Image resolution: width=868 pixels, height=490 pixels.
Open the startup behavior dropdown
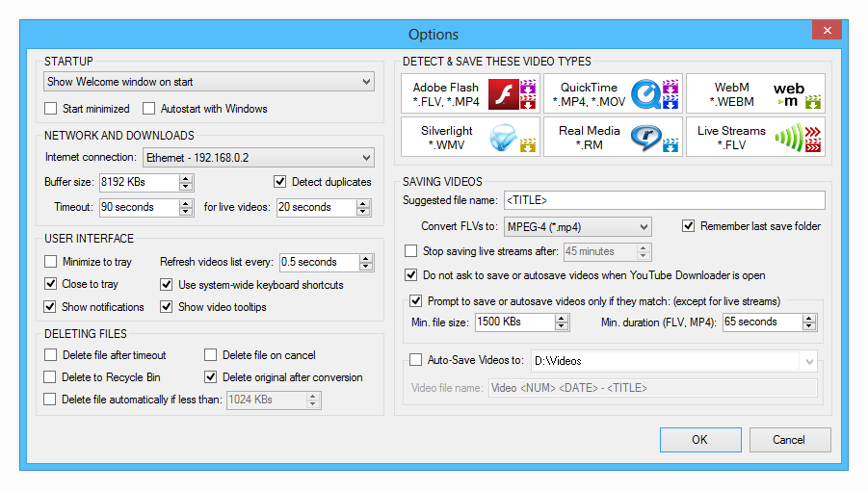[x=209, y=83]
